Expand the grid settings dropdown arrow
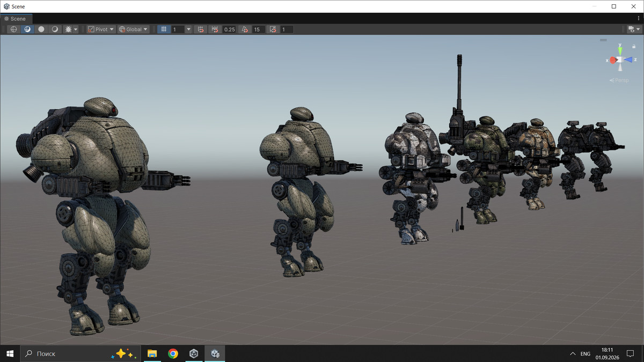644x362 pixels. (188, 29)
